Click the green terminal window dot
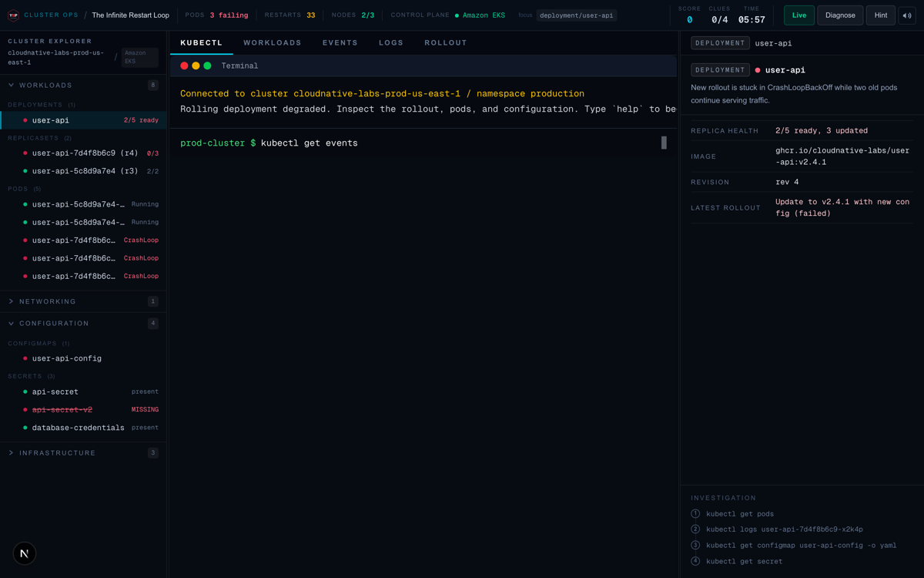This screenshot has height=578, width=924. pos(207,66)
